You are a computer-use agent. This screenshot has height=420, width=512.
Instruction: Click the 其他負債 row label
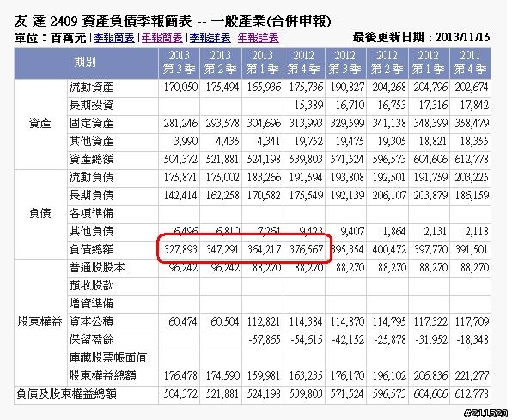pos(91,232)
